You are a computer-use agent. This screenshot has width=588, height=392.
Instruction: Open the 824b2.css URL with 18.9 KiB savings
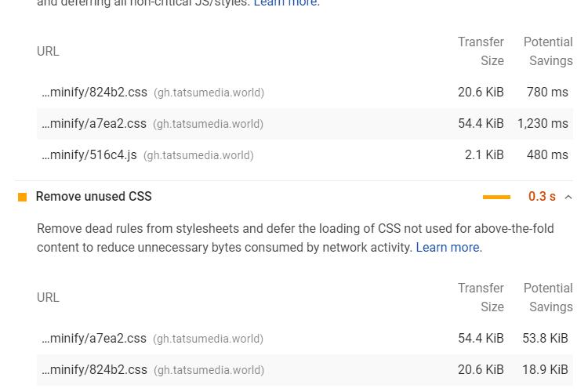click(x=94, y=370)
